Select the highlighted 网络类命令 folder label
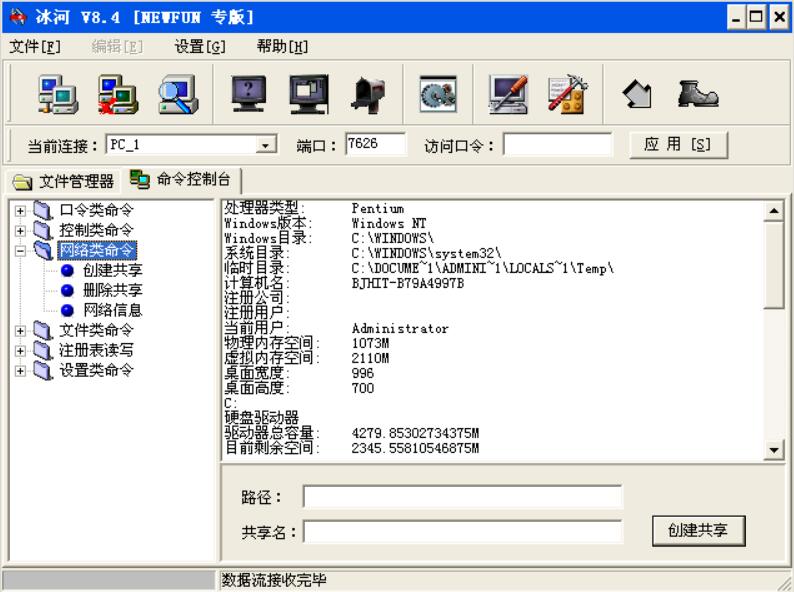 coord(96,250)
